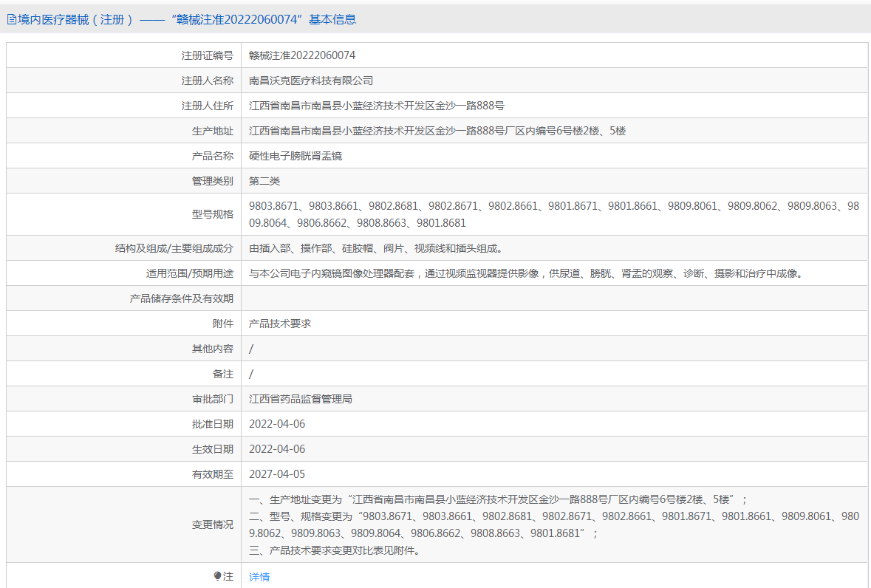Click the 适用范围/预期用途 description text
871x588 pixels.
[x=525, y=273]
